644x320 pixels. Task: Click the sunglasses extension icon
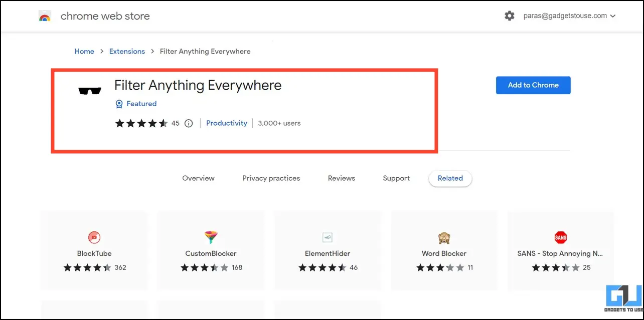pos(90,91)
